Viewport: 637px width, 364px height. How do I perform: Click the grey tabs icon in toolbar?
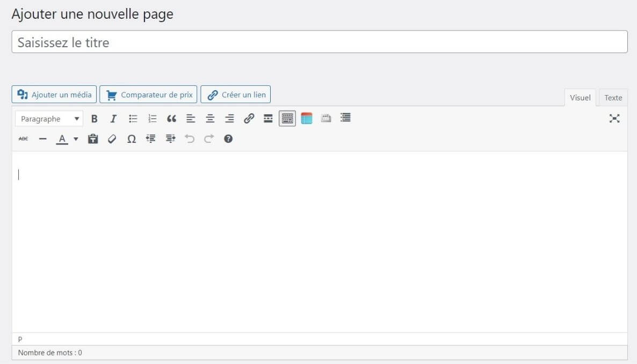(326, 118)
